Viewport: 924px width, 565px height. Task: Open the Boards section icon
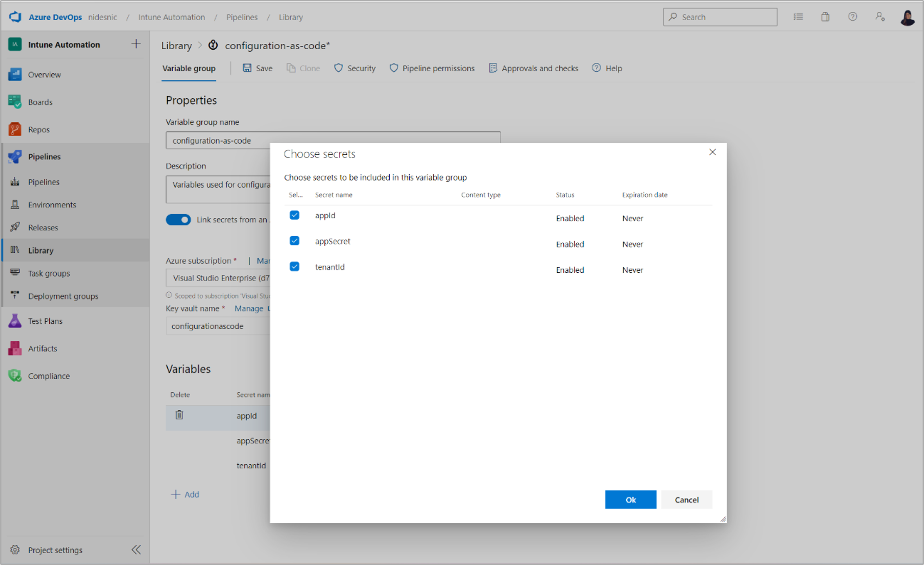(x=15, y=102)
